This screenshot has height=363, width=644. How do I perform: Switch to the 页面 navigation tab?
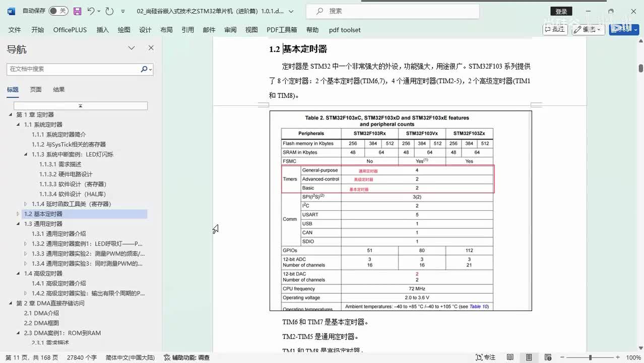pyautogui.click(x=36, y=90)
